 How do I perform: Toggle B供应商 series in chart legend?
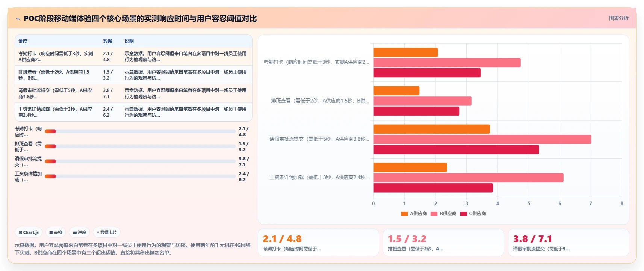coord(444,214)
